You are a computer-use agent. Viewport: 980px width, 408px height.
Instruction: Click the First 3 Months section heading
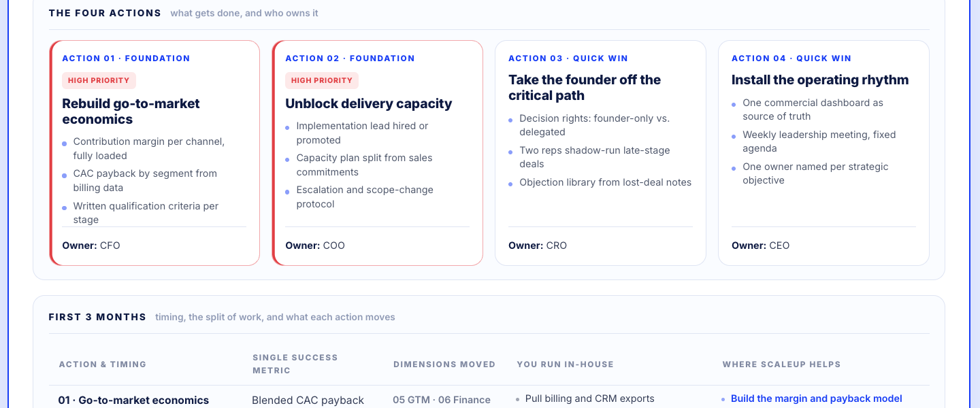(x=97, y=317)
